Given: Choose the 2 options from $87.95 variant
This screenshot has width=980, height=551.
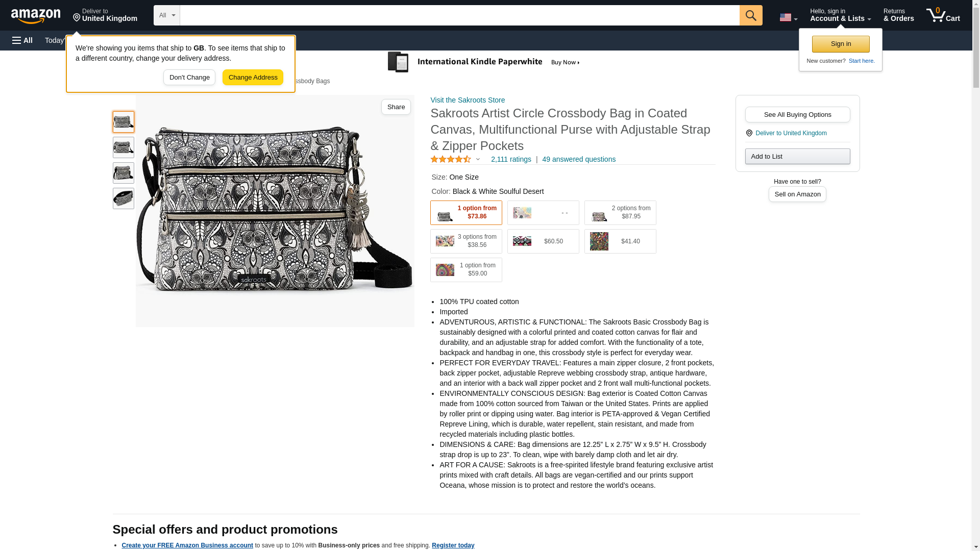Looking at the screenshot, I should (x=620, y=213).
